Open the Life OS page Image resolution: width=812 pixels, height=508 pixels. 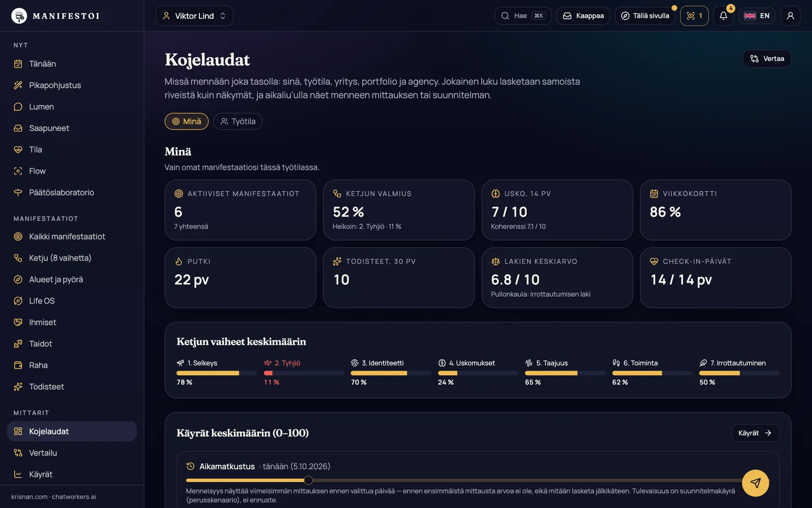[x=72, y=301]
